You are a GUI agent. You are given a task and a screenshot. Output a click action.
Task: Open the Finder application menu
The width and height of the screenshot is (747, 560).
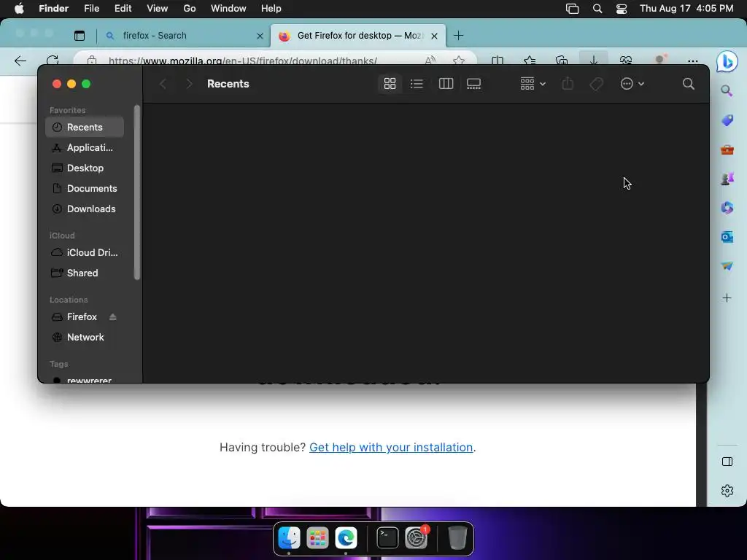(53, 9)
